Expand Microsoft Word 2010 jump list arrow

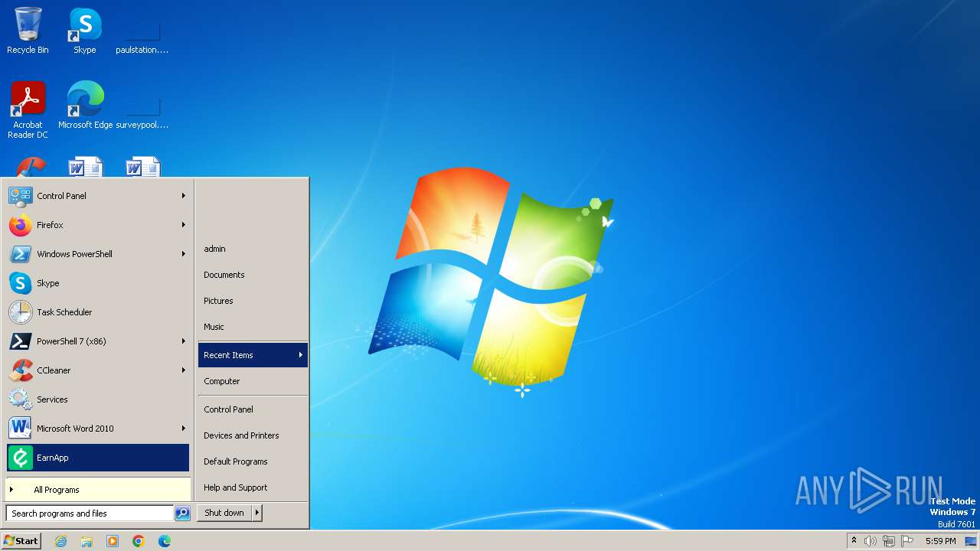[x=184, y=429]
